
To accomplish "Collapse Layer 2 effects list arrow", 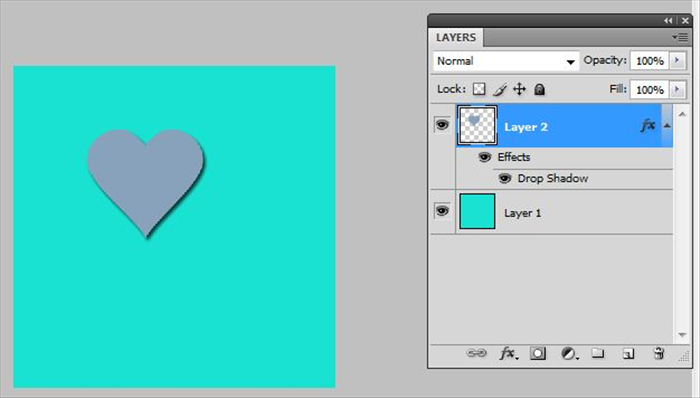I will [x=667, y=126].
